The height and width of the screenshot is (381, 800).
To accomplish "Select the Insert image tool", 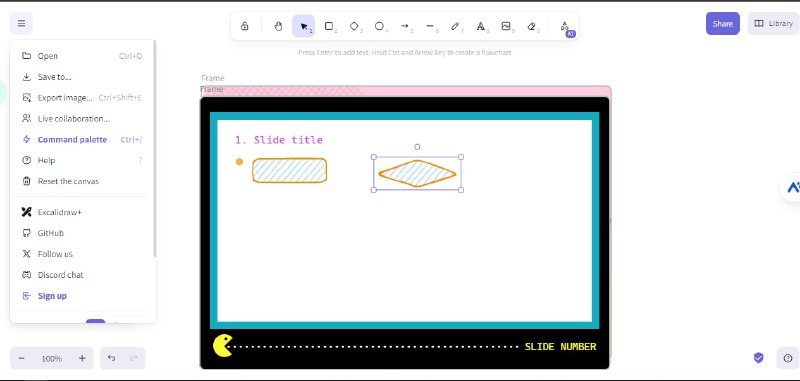I will tap(506, 26).
